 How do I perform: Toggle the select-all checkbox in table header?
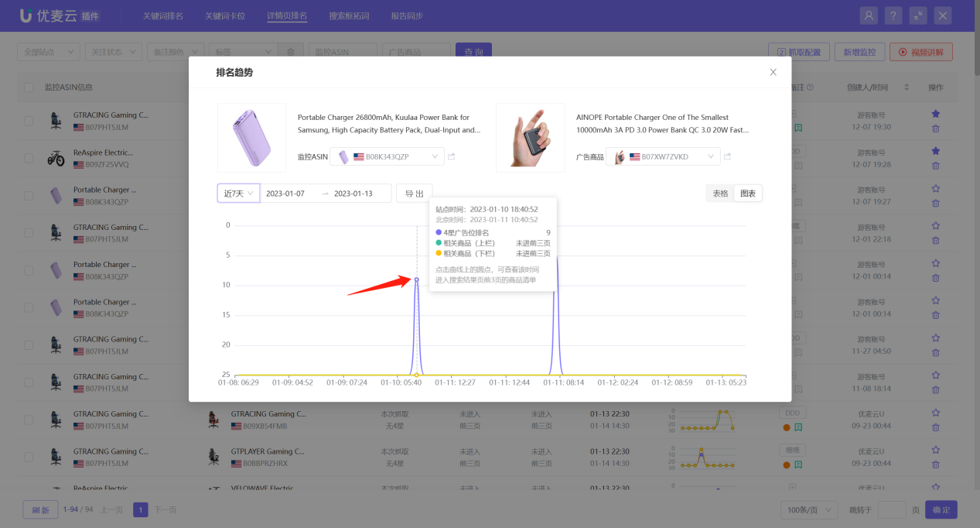pos(29,87)
